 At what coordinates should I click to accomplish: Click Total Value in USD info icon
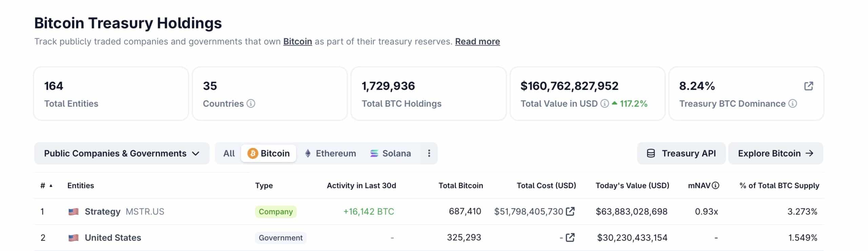605,104
